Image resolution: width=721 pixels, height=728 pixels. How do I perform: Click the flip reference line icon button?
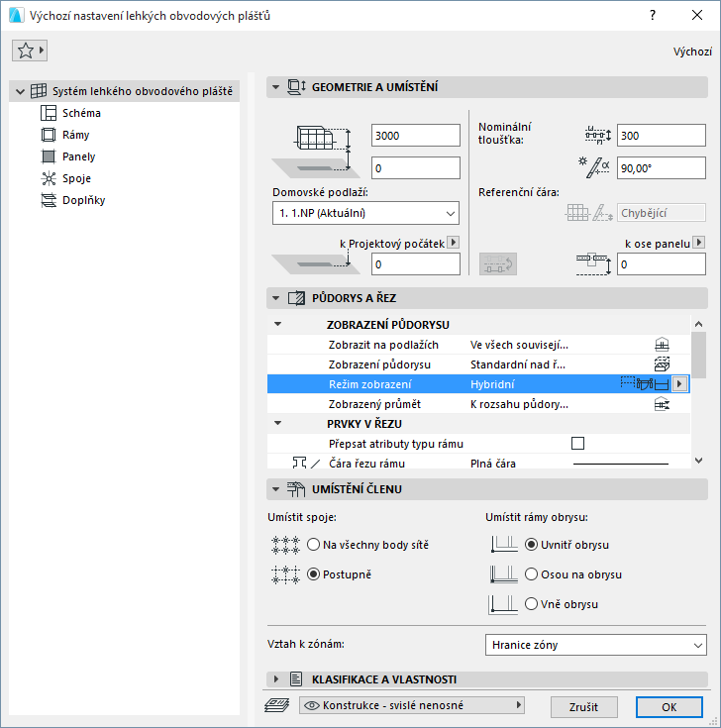point(498,264)
